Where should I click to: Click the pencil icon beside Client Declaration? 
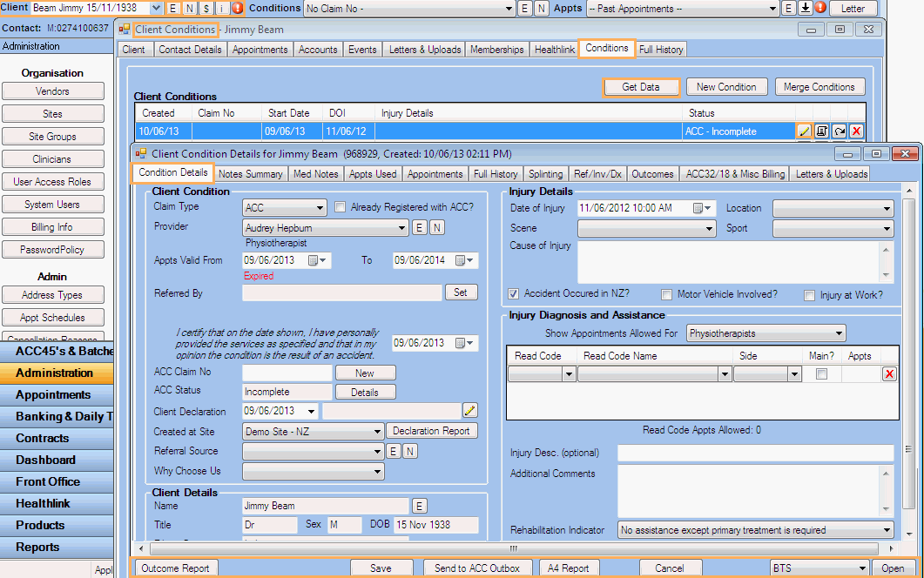click(x=469, y=411)
